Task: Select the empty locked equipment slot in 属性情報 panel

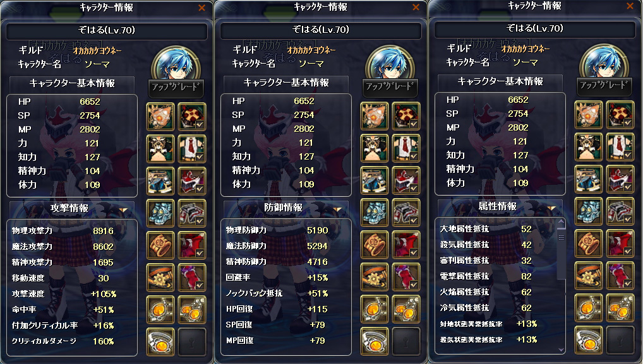Action: [x=620, y=340]
